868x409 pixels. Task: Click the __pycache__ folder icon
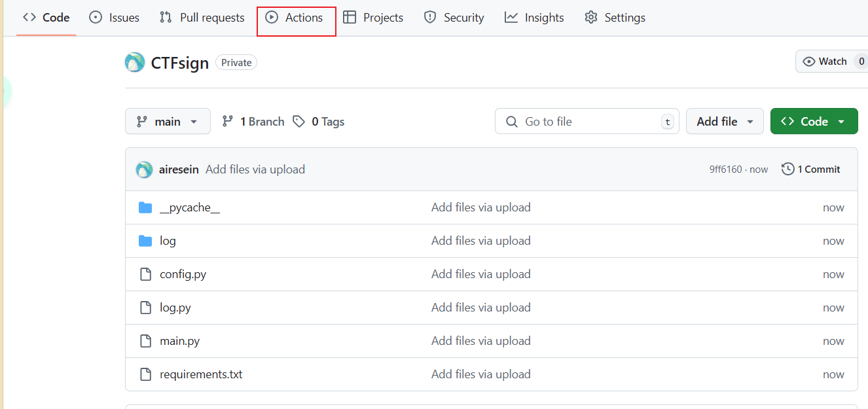tap(145, 207)
